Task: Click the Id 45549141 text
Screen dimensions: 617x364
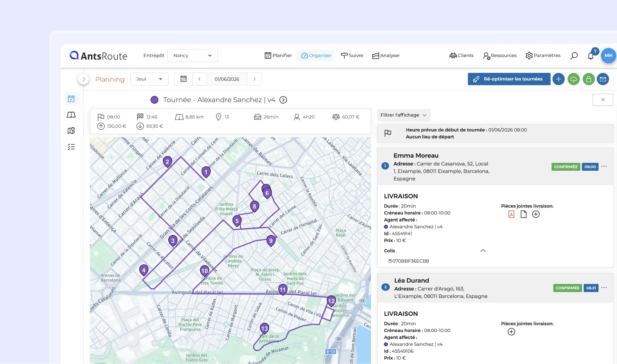Action: point(398,233)
